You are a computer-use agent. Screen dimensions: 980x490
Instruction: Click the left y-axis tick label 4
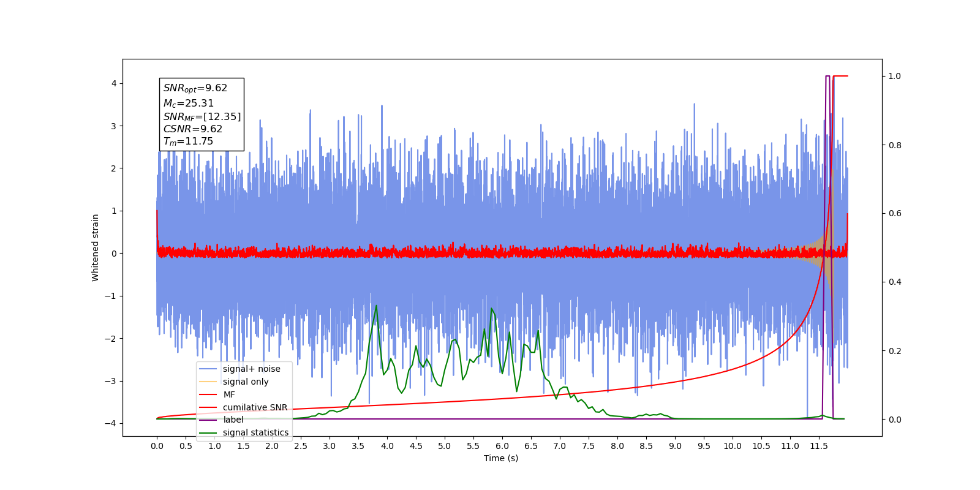click(114, 83)
